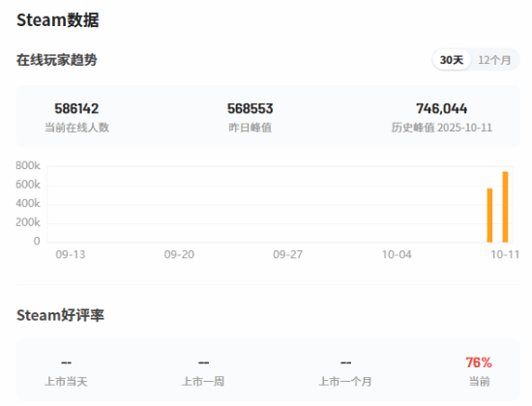Image resolution: width=532 pixels, height=406 pixels.
Task: Click the 09-20 date on chart axis
Action: (179, 254)
